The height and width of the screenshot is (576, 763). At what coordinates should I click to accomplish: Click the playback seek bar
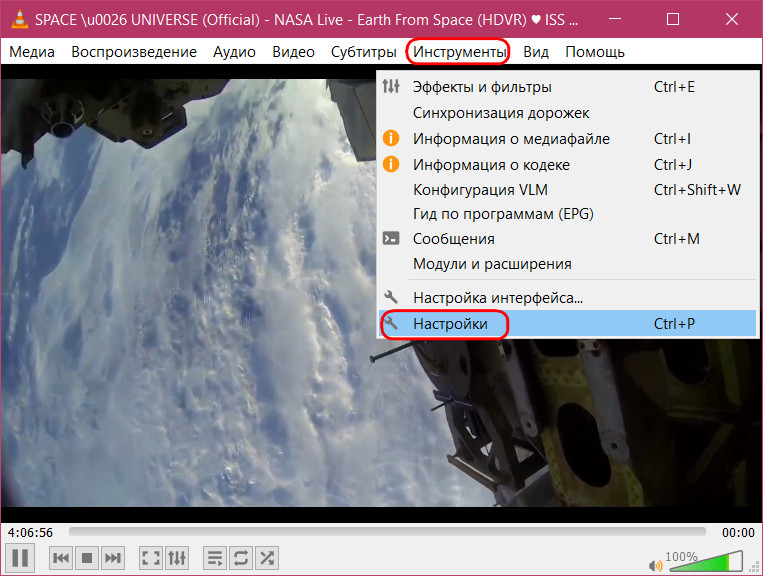click(x=386, y=532)
